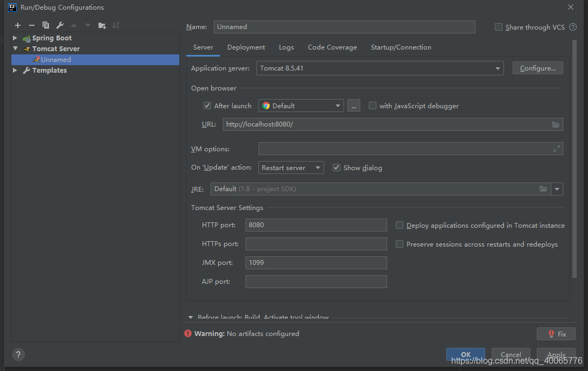
Task: Click the help question mark icon
Action: (x=18, y=354)
